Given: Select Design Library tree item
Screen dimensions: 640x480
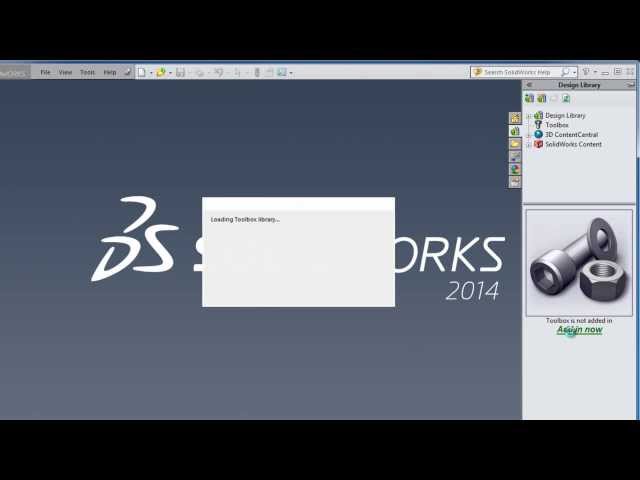Looking at the screenshot, I should tap(565, 116).
